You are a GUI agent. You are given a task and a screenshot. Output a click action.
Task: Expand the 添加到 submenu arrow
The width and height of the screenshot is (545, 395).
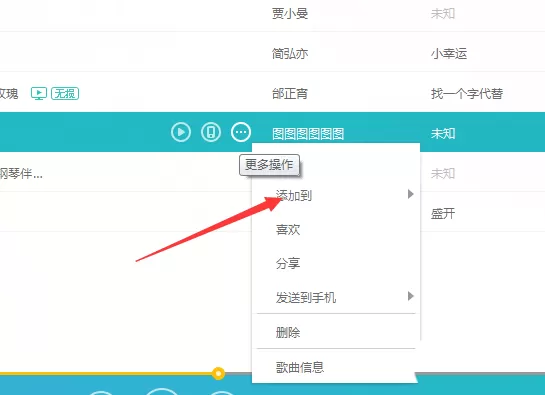pyautogui.click(x=410, y=194)
